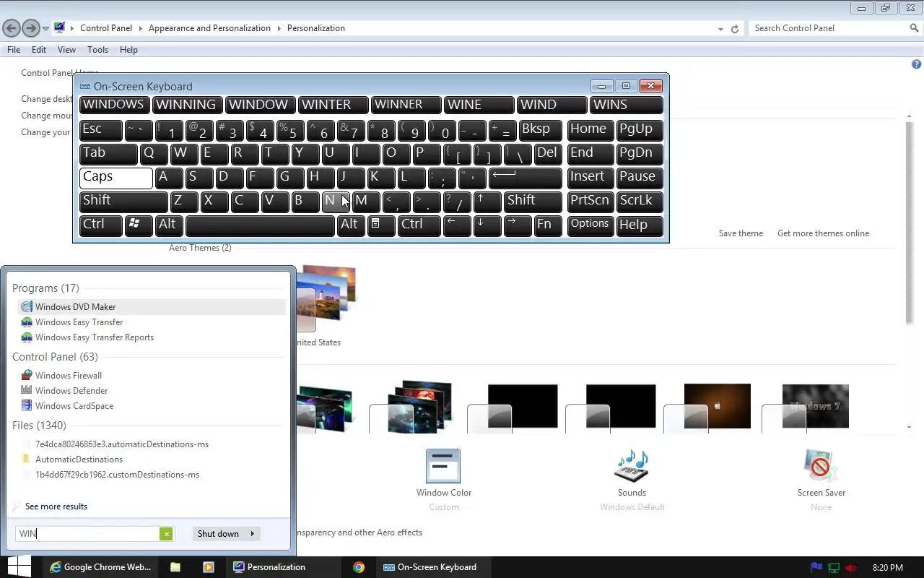Click the up arrow key on the keyboard
Screen dimensions: 924x578
tap(488, 201)
